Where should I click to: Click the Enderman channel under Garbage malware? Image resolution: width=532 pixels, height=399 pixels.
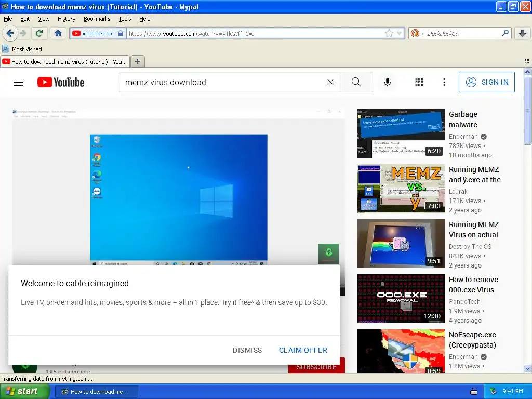click(463, 137)
